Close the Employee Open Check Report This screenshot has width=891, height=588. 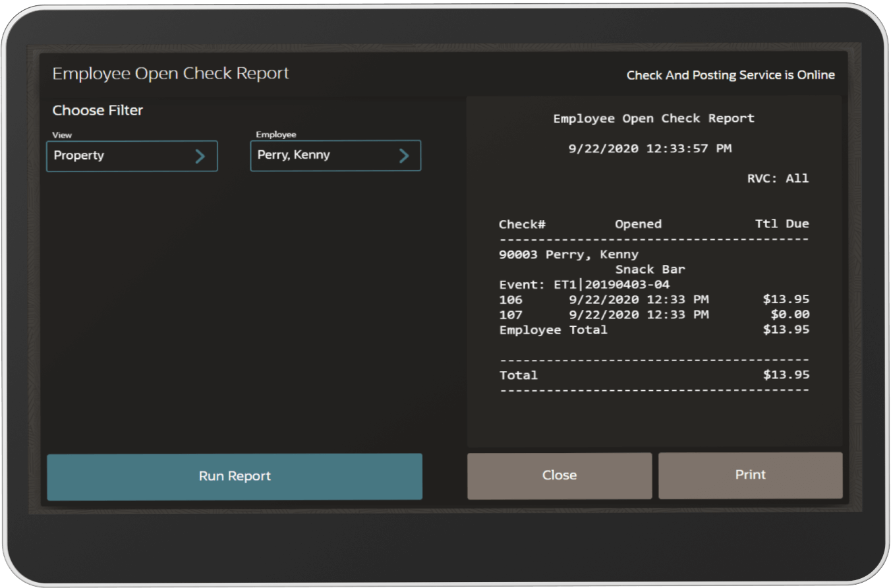pyautogui.click(x=559, y=475)
